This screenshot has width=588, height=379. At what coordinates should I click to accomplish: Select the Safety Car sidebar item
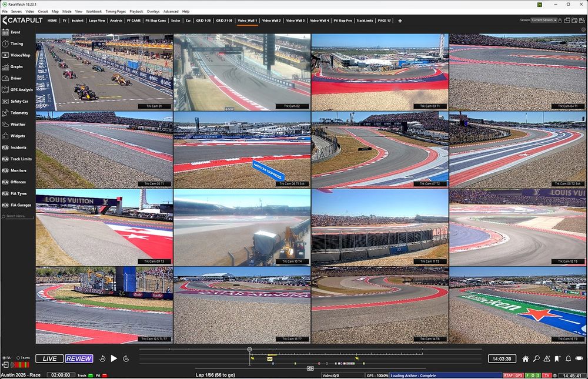[x=18, y=101]
